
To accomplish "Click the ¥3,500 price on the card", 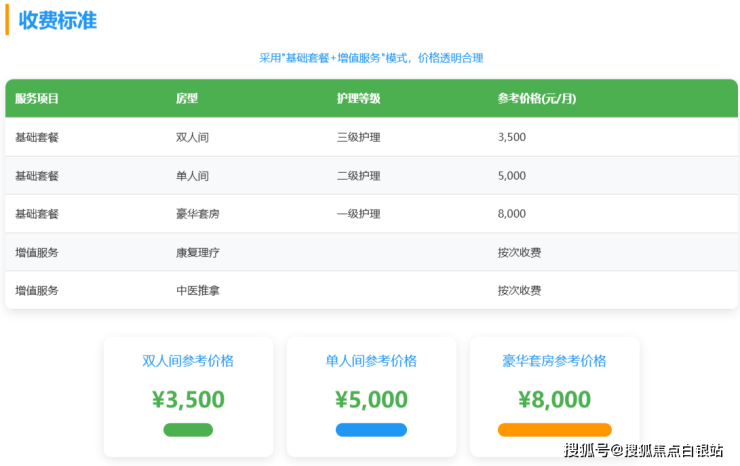I will click(x=188, y=399).
